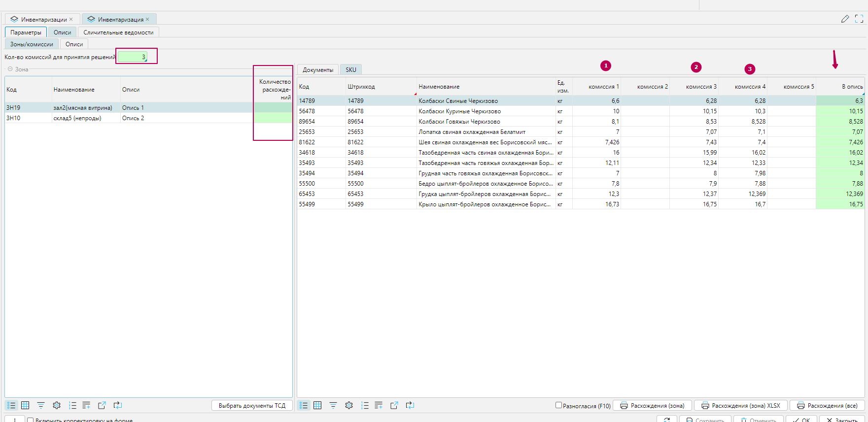Image resolution: width=868 pixels, height=422 pixels.
Task: Open settings gear in zone panel toolbar
Action: tap(57, 405)
